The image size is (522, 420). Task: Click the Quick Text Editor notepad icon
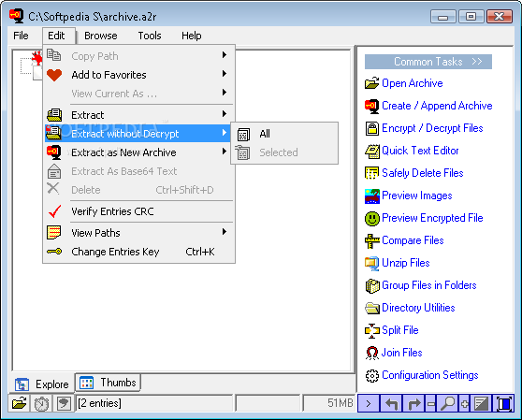pos(372,151)
